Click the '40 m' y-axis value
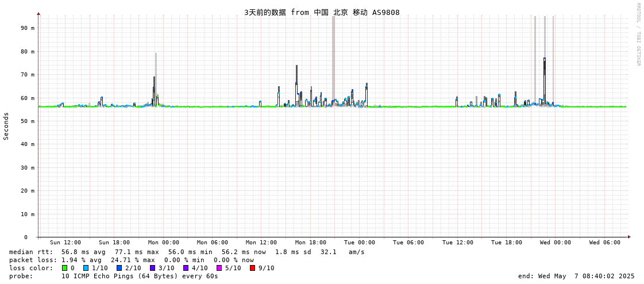 (28, 144)
